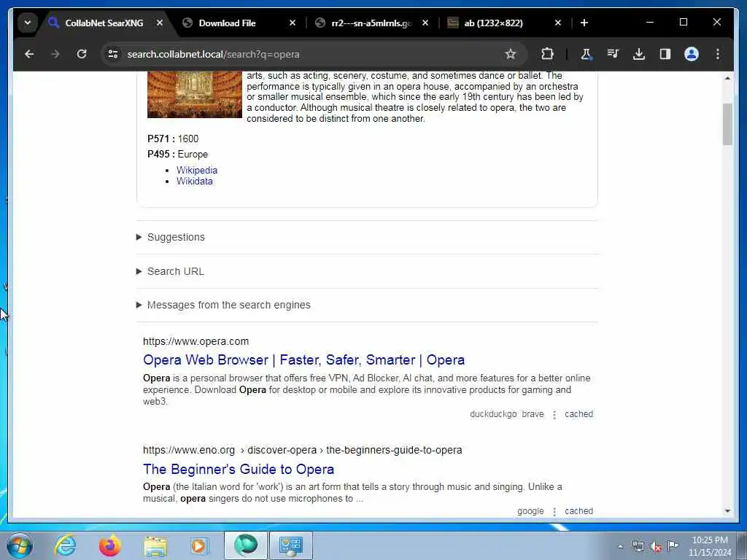747x560 pixels.
Task: Close the CollabNet SearXNG tab
Action: coord(160,23)
